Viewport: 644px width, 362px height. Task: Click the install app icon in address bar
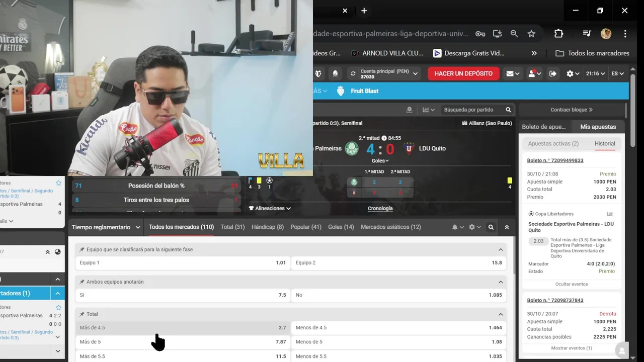pyautogui.click(x=497, y=34)
